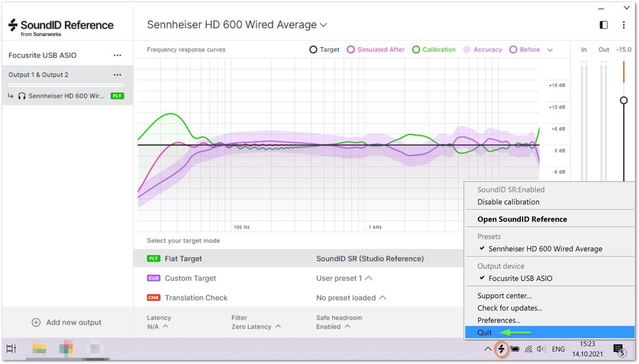Click the output volume slider handle

(x=624, y=100)
